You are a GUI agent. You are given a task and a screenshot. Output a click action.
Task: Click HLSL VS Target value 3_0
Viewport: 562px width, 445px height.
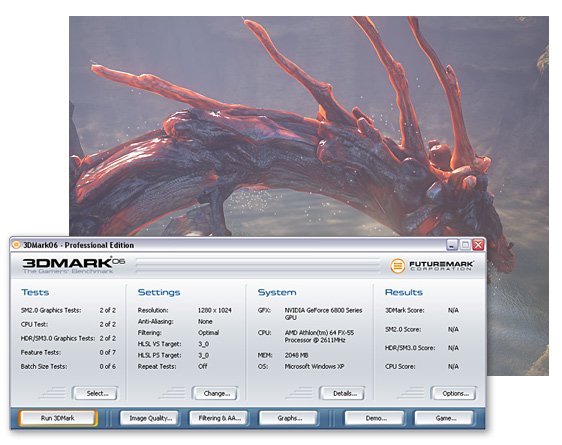[x=203, y=344]
